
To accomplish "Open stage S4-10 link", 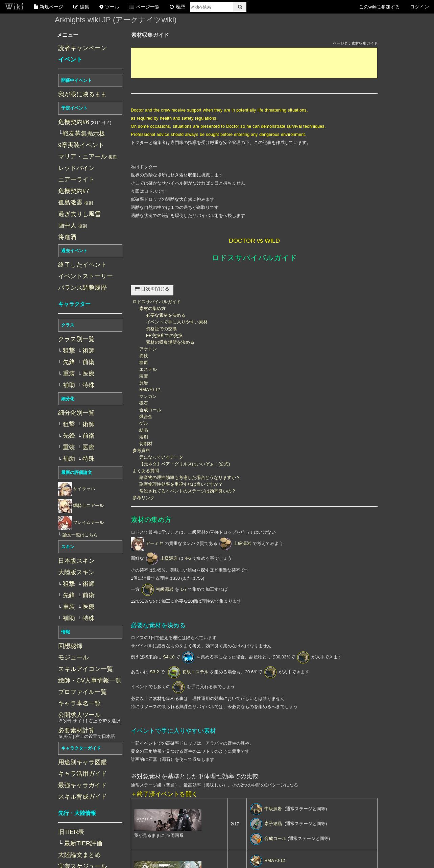I will [169, 657].
